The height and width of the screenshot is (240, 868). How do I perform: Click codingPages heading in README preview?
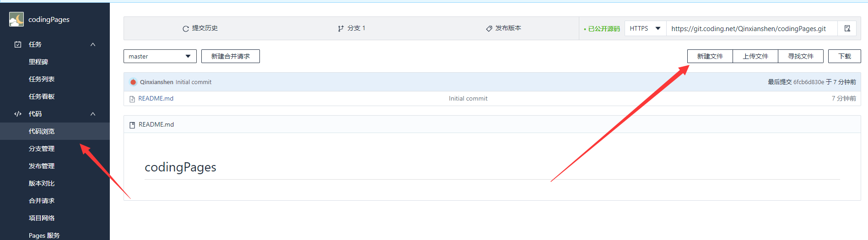click(180, 167)
